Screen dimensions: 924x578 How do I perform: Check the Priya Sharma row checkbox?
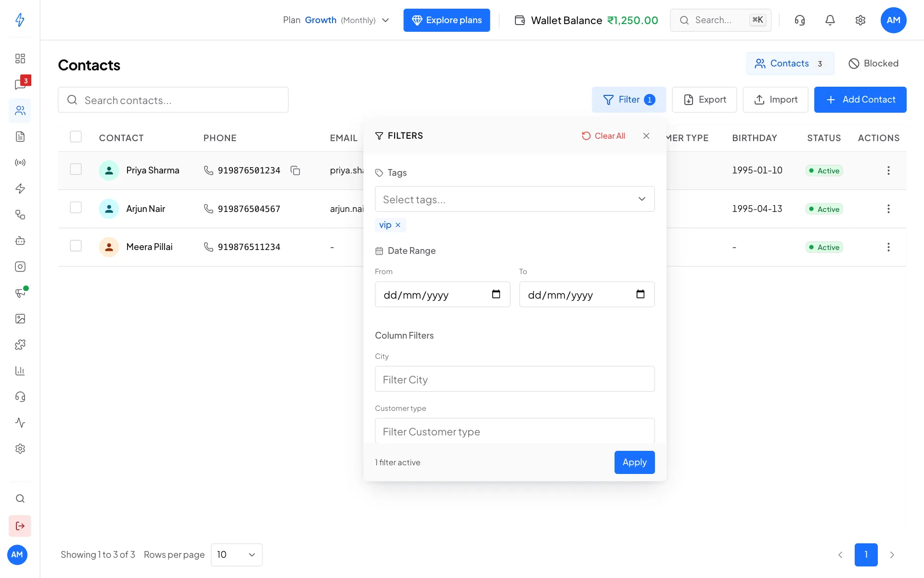(x=76, y=169)
